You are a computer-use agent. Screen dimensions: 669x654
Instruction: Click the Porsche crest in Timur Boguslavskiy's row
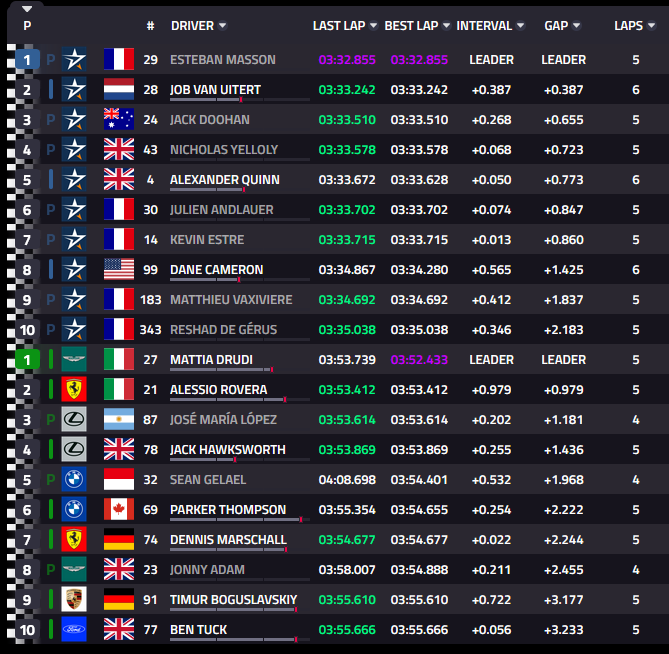click(x=74, y=599)
